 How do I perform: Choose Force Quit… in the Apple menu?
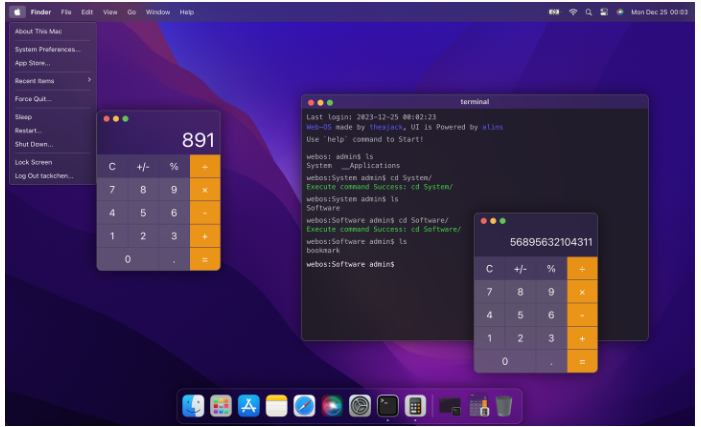pyautogui.click(x=33, y=99)
